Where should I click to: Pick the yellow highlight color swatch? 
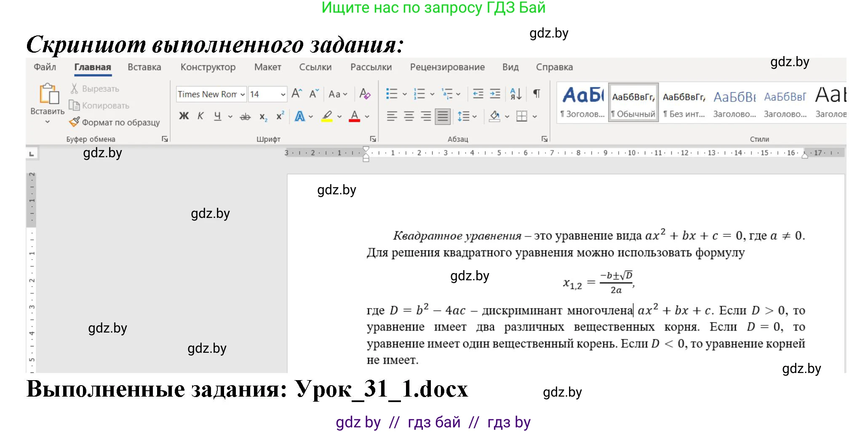[x=327, y=121]
